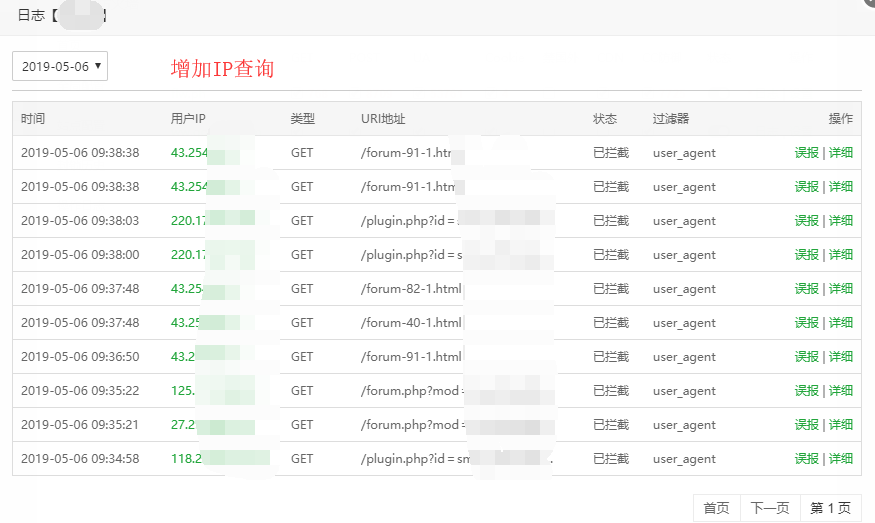Click the URI地址 column header
Viewport: 875px width, 523px height.
point(383,119)
